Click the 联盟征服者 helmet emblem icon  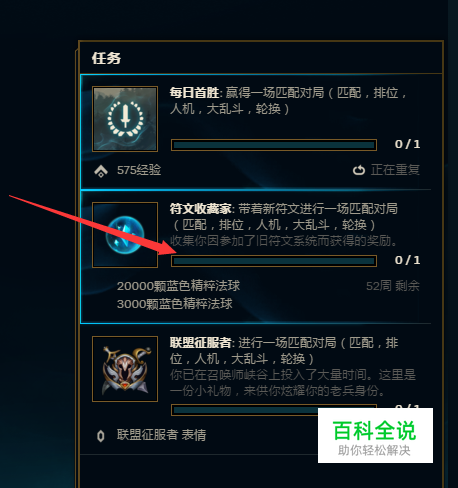point(125,369)
